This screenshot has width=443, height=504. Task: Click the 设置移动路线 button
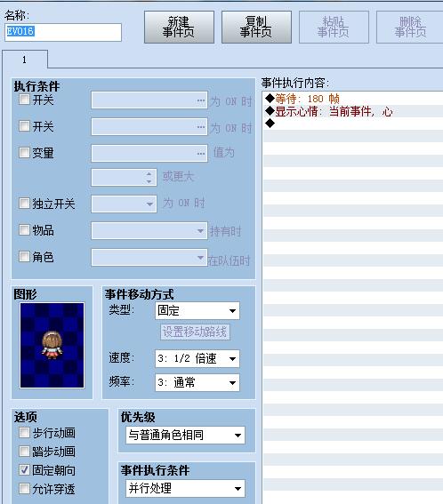point(195,332)
